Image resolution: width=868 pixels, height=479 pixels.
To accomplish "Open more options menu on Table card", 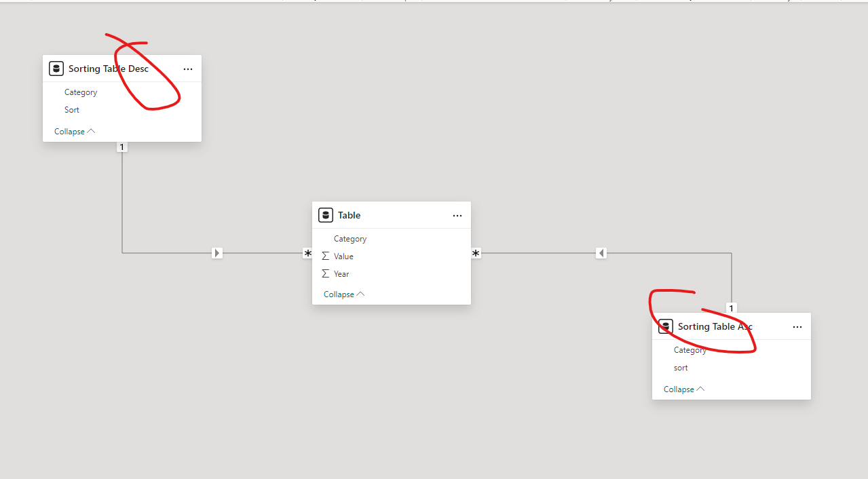I will (x=457, y=216).
